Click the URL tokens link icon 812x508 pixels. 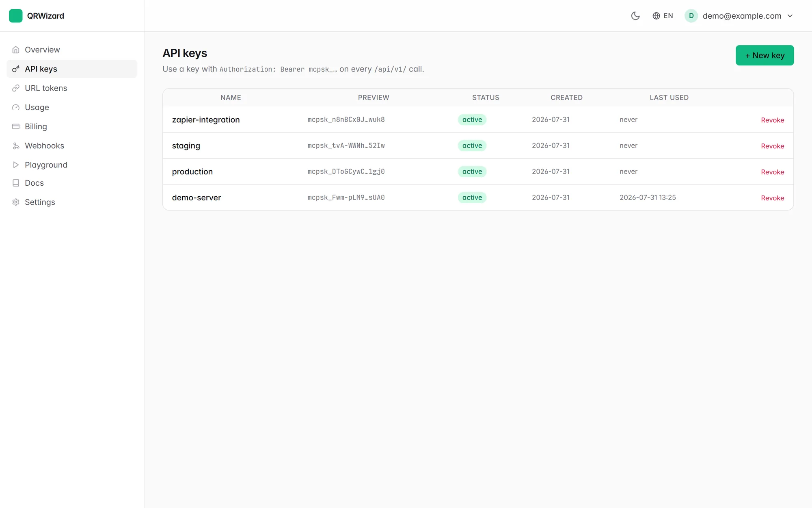pyautogui.click(x=16, y=88)
